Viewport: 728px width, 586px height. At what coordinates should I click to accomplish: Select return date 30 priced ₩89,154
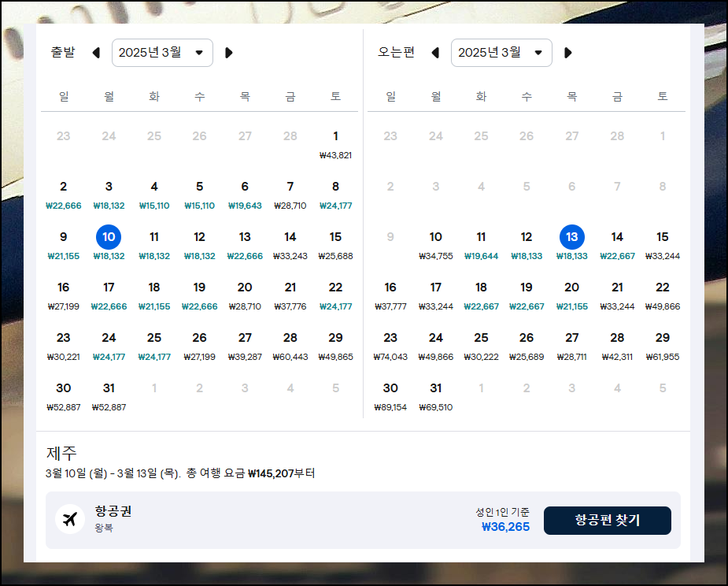pyautogui.click(x=390, y=397)
